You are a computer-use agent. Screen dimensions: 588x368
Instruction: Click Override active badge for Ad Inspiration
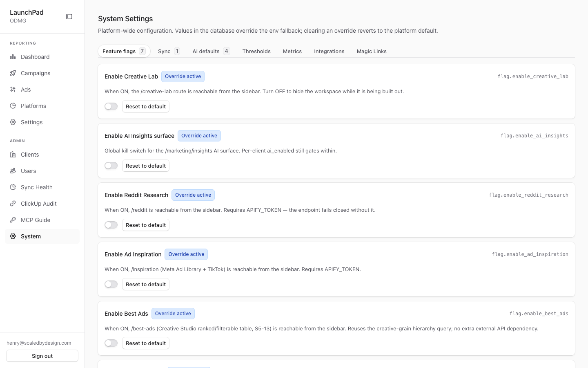tap(186, 254)
